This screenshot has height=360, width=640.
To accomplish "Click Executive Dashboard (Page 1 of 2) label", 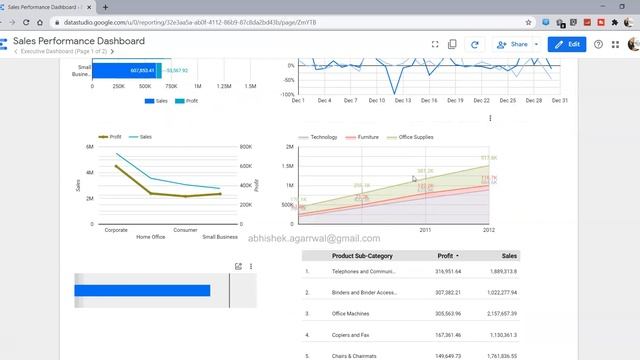I will pos(64,51).
